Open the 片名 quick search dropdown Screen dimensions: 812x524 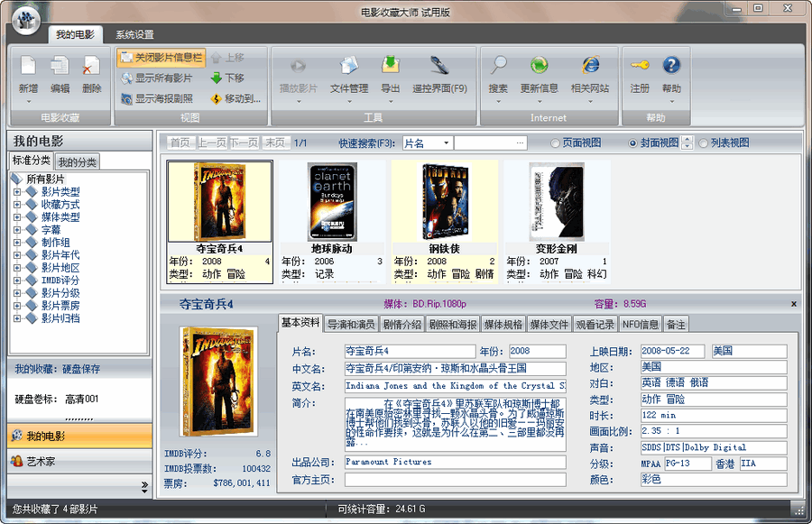[448, 142]
